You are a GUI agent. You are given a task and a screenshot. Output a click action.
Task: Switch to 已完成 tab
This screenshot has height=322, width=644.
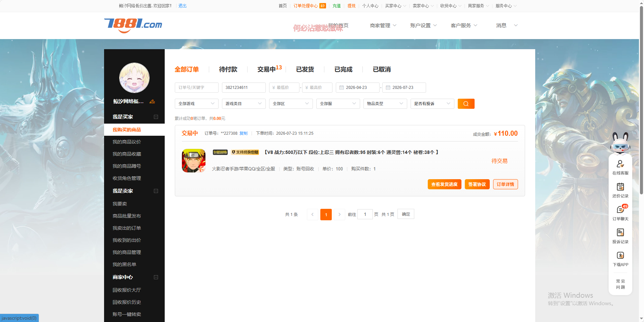(x=343, y=69)
